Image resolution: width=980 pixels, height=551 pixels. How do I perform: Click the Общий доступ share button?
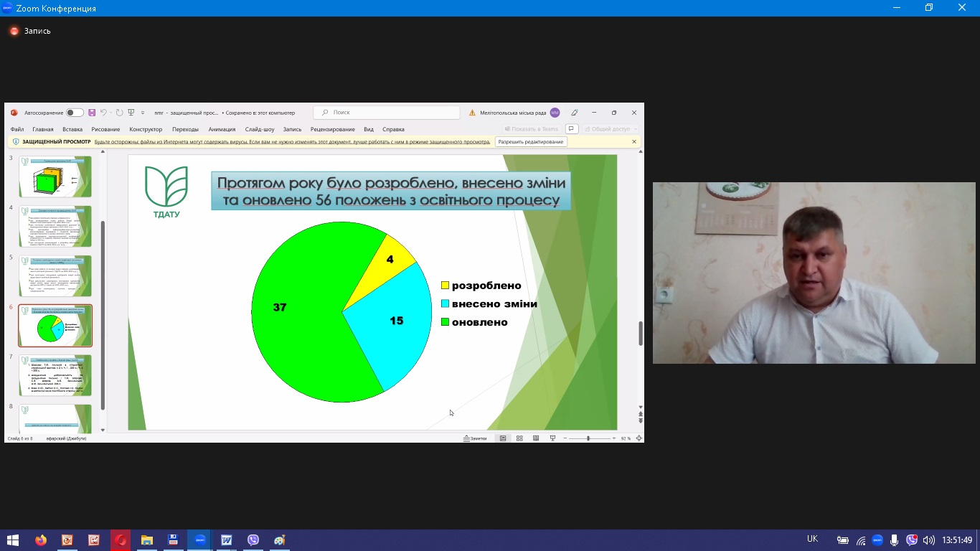pyautogui.click(x=611, y=129)
